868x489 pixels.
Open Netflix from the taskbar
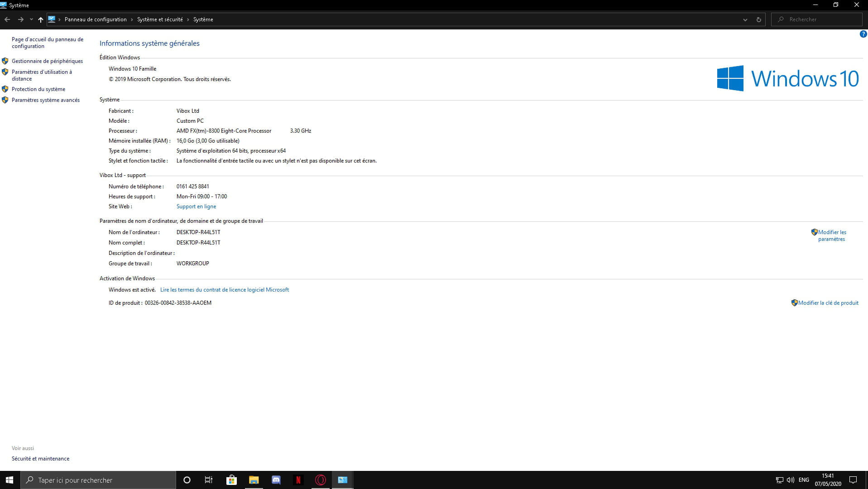tap(298, 480)
